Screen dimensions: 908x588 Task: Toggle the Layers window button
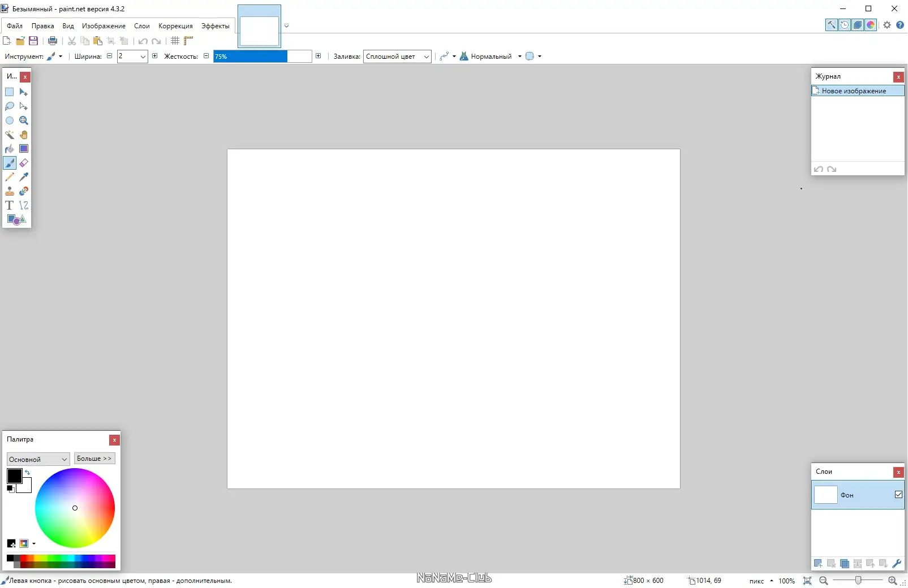(x=858, y=25)
